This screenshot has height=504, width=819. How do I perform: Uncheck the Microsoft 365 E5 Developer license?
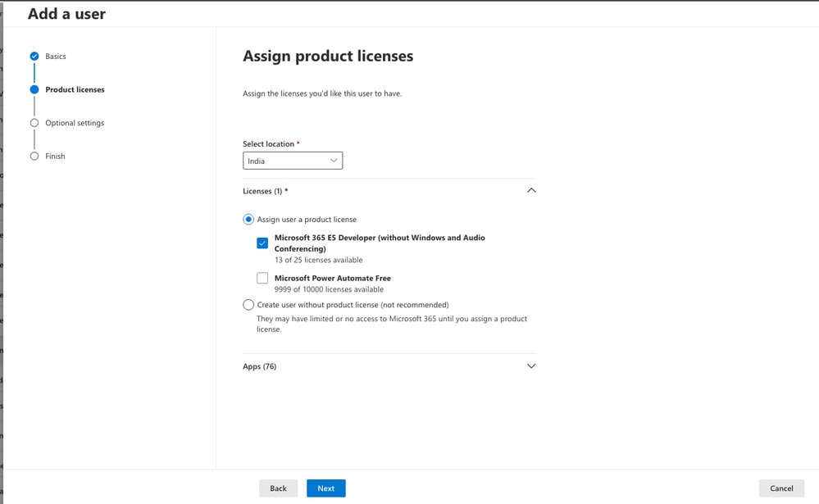coord(262,243)
